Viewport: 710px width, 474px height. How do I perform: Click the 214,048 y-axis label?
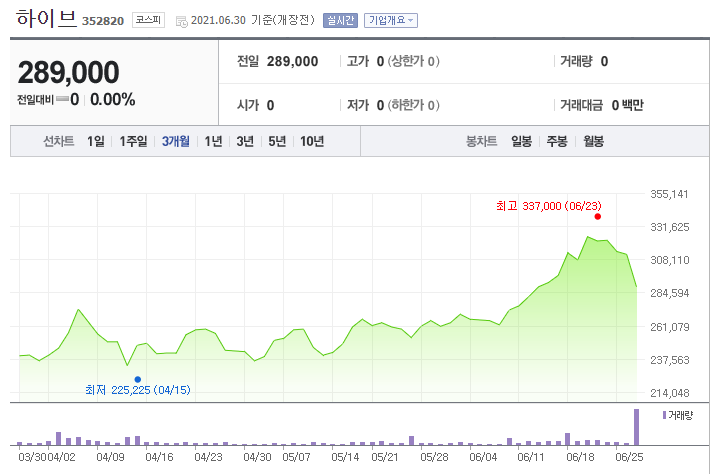coord(670,393)
